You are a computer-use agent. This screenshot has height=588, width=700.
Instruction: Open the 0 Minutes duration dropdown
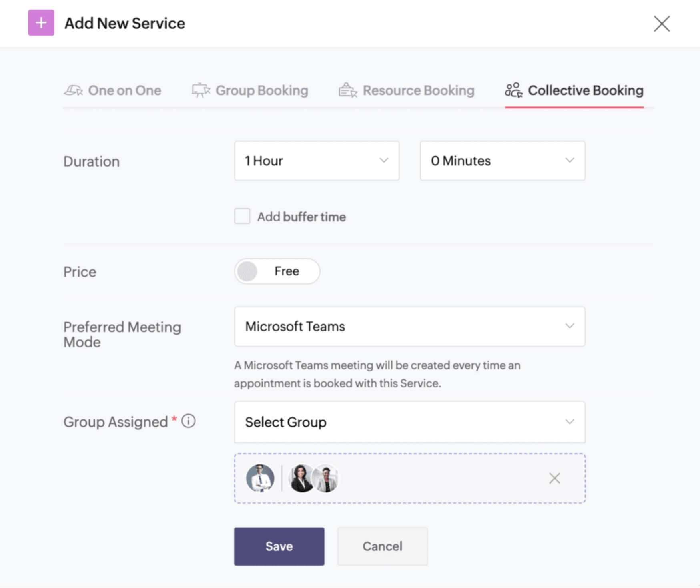[502, 161]
